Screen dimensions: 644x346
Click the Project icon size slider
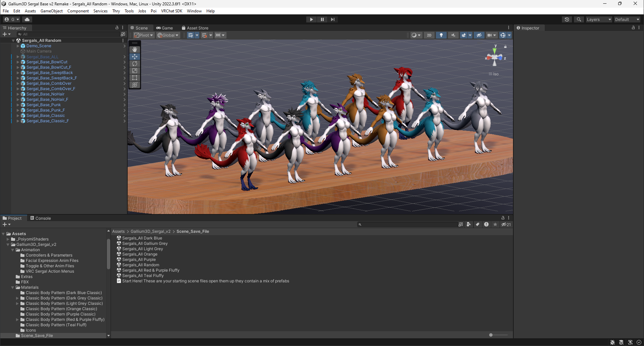491,335
